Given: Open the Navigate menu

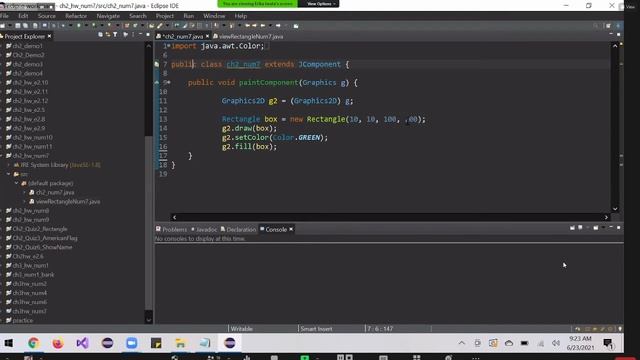Looking at the screenshot, I should [x=108, y=16].
